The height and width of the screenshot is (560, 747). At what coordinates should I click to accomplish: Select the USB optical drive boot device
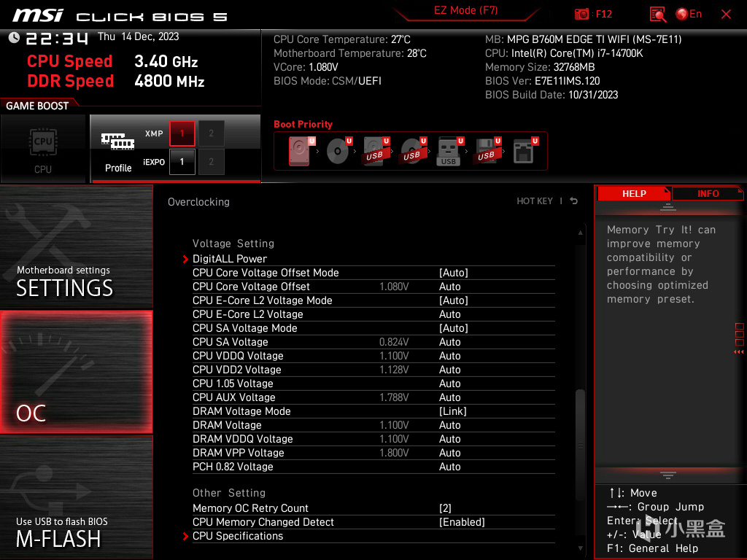(x=414, y=151)
